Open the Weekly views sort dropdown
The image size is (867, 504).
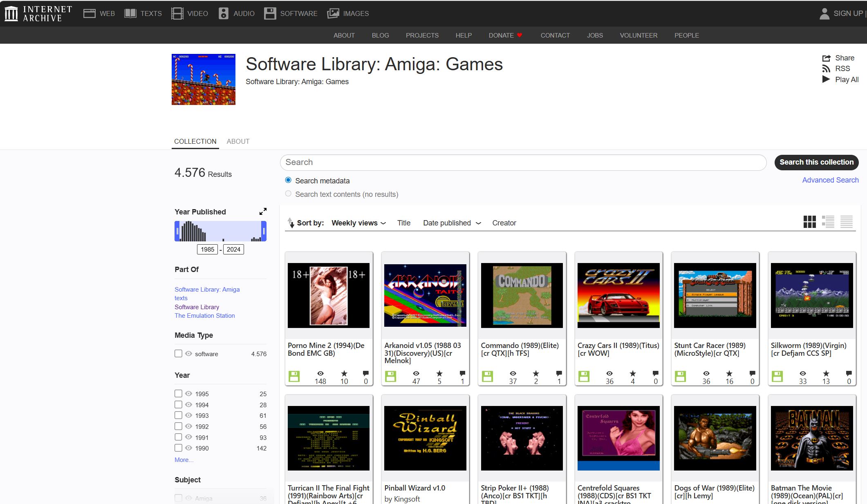(x=358, y=223)
